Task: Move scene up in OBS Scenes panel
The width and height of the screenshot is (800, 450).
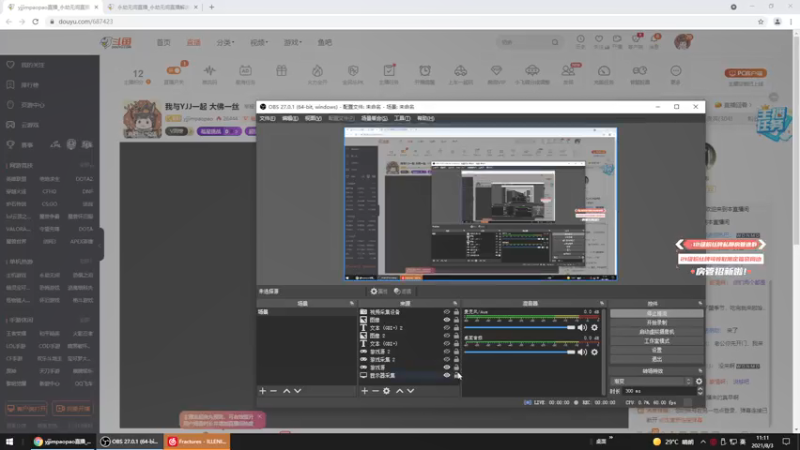Action: click(287, 391)
